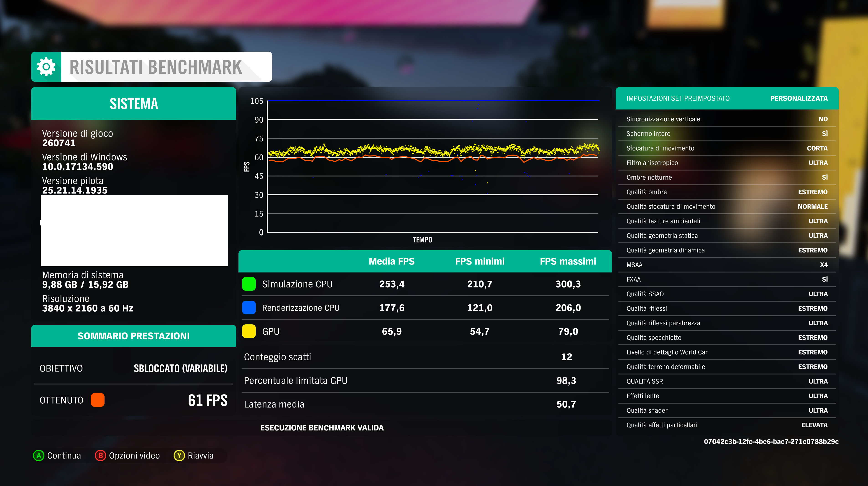This screenshot has height=486, width=868.
Task: Click the FPS over time graph
Action: point(425,167)
